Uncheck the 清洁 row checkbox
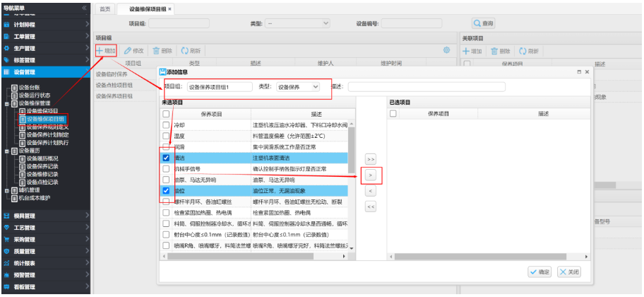Image resolution: width=644 pixels, height=297 pixels. pos(165,158)
